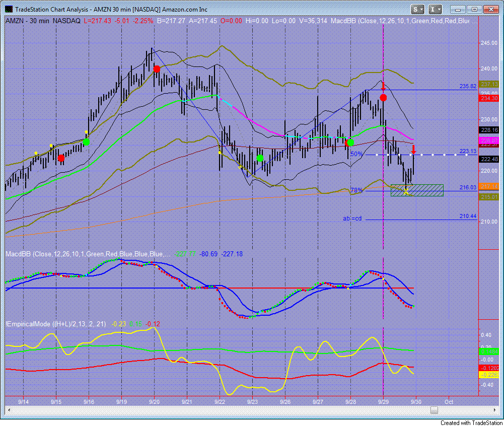Click the ab=cd projection label
This screenshot has height=426, width=504.
click(352, 219)
